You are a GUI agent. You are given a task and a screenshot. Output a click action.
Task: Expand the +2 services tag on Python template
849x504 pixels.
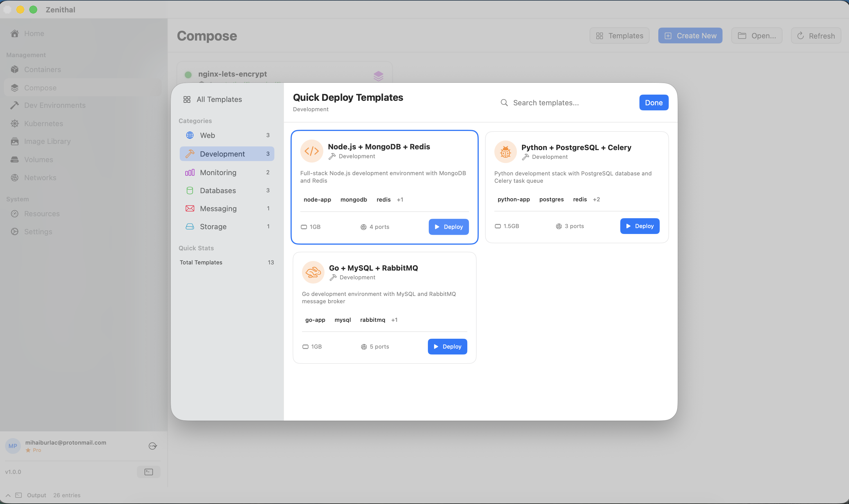click(596, 199)
